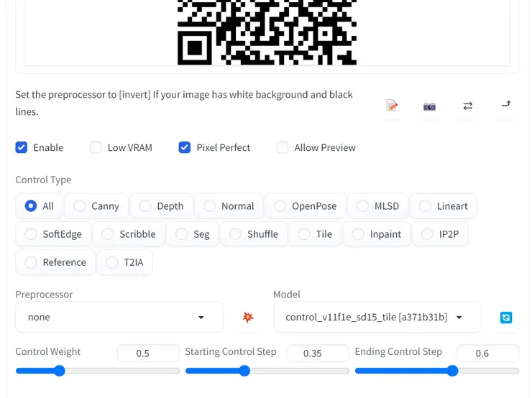Open the new canvas pencil icon
Image resolution: width=532 pixels, height=398 pixels.
(392, 106)
